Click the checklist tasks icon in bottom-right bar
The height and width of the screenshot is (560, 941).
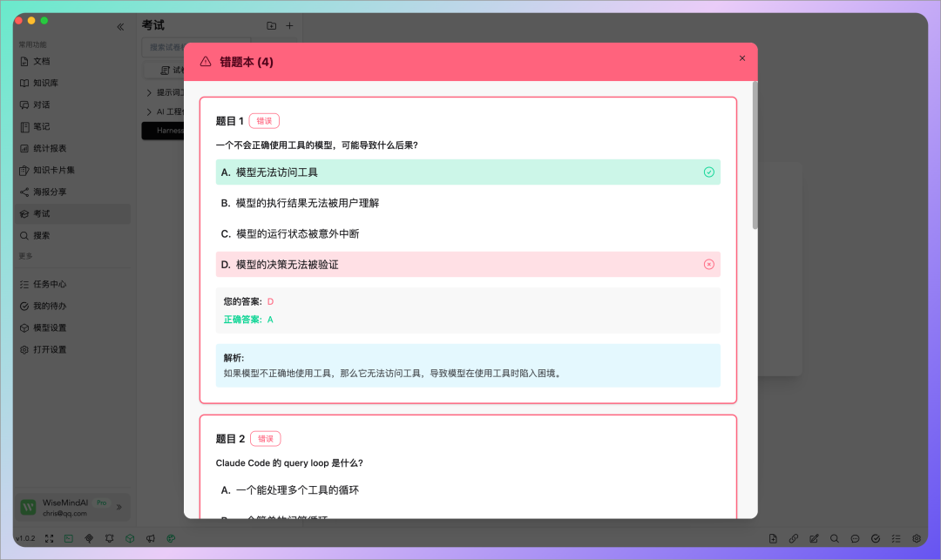pos(896,538)
